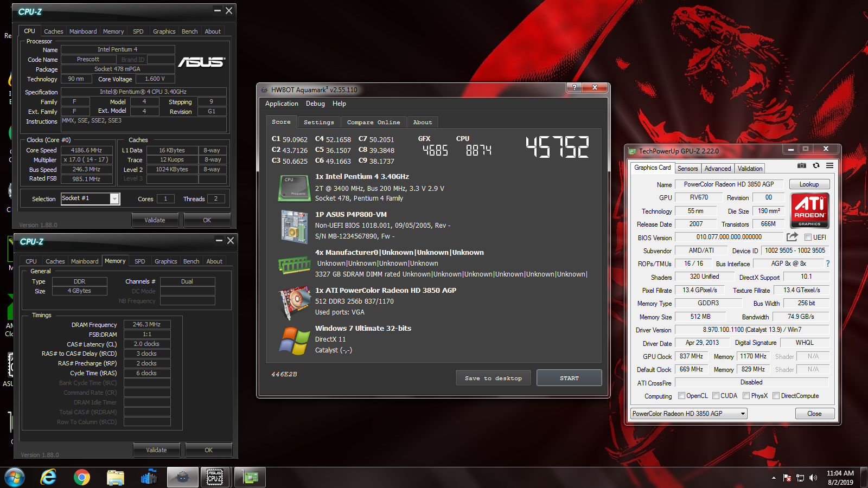Switch to Advanced tab in GPU-Z
This screenshot has width=868, height=488.
[x=718, y=169]
